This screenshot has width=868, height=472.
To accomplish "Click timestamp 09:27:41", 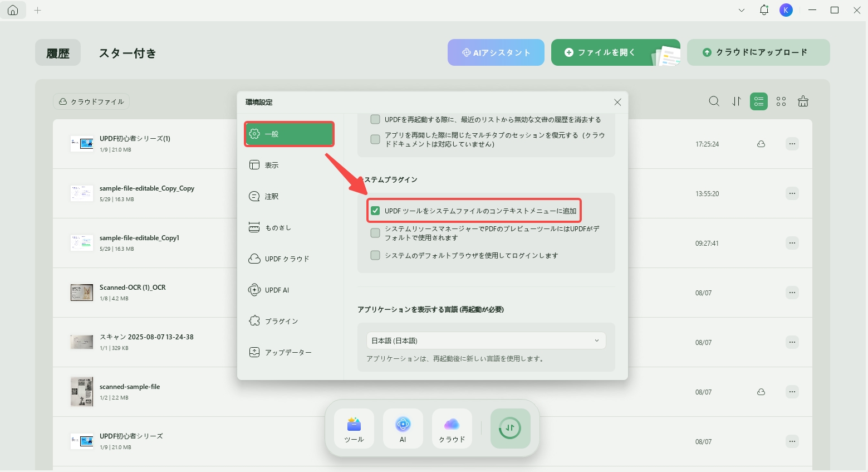I will tap(707, 243).
